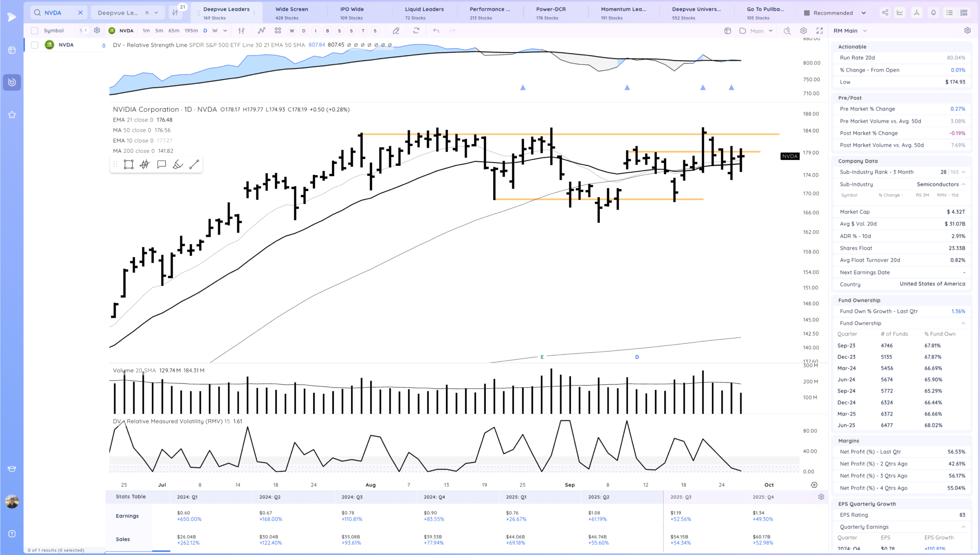Viewport: 980px width, 555px height.
Task: Open the RM Main panel dropdown
Action: tap(849, 31)
